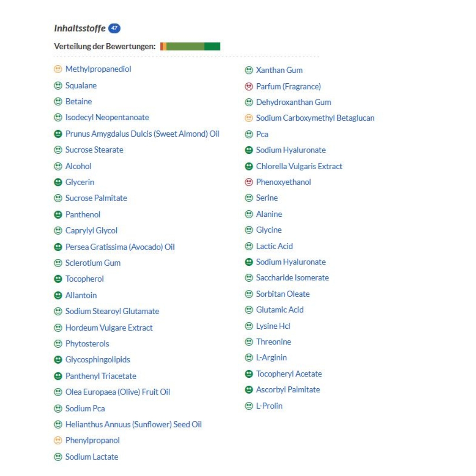Click the light green segment of rating bar
The image size is (476, 476).
click(185, 47)
